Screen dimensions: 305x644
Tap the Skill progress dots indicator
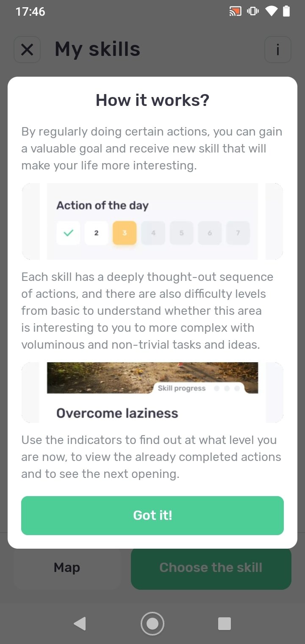227,388
